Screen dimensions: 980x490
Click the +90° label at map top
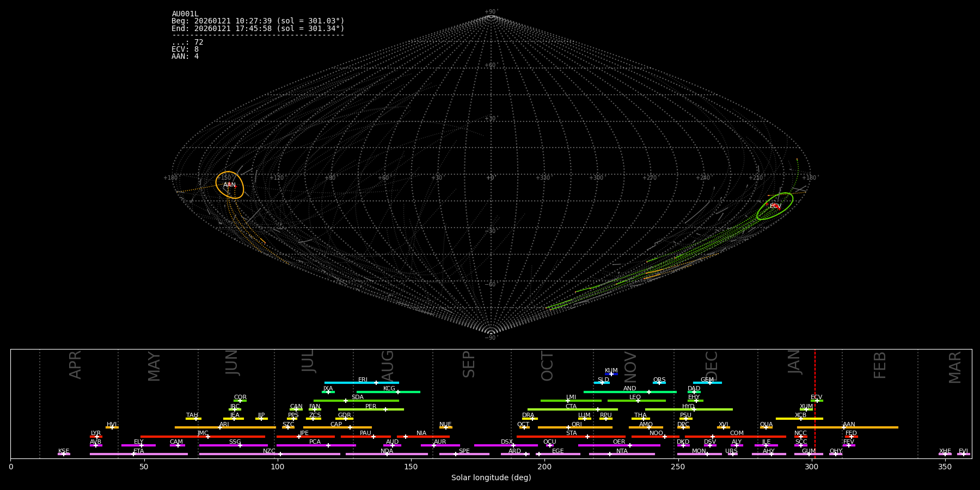[x=491, y=11]
